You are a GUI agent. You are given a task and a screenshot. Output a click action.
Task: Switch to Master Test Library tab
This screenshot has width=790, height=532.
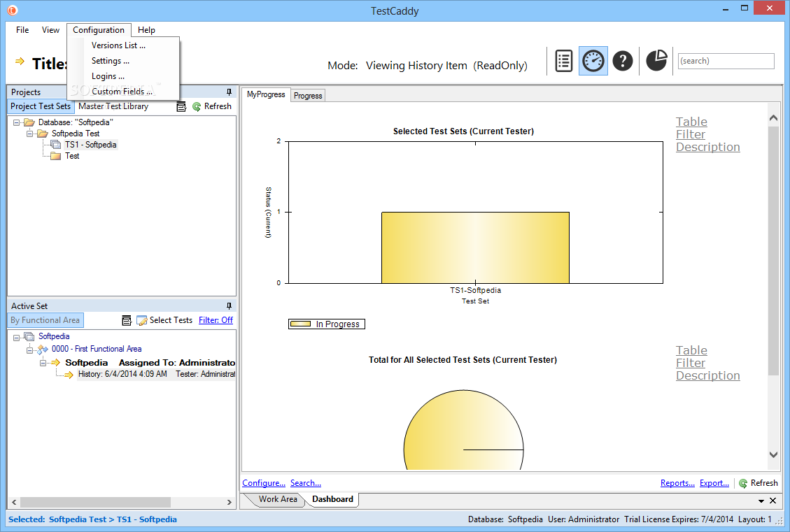pos(113,106)
